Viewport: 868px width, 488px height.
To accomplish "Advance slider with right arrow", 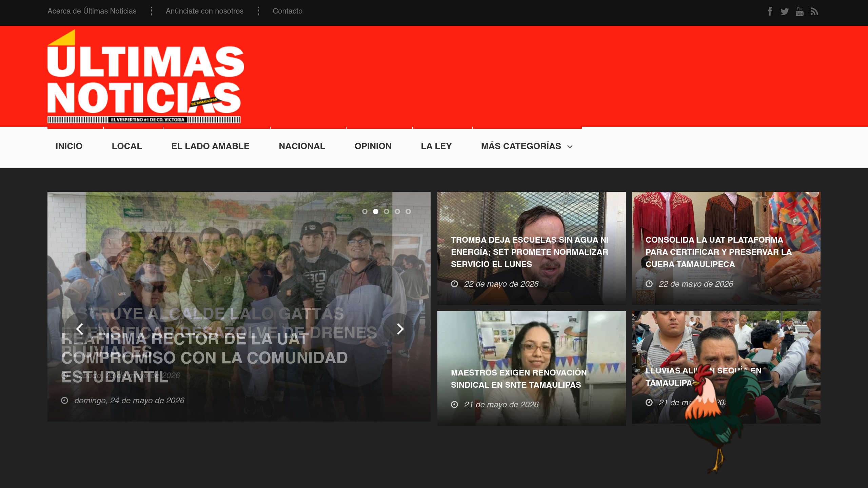I will pos(400,329).
